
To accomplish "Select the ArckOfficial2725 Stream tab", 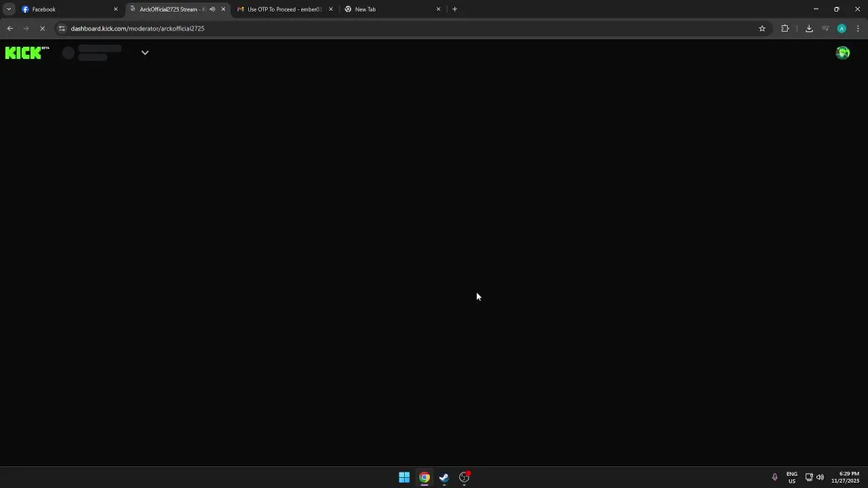I will [172, 9].
